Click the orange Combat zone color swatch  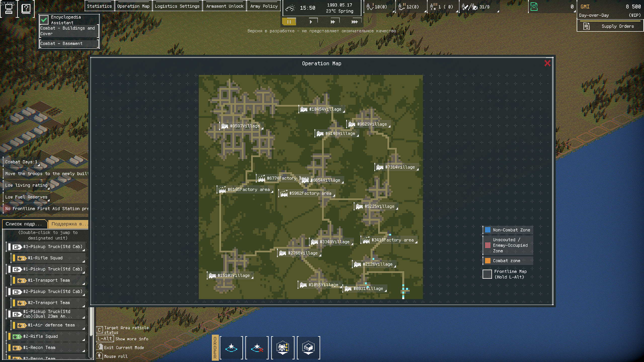tap(488, 261)
